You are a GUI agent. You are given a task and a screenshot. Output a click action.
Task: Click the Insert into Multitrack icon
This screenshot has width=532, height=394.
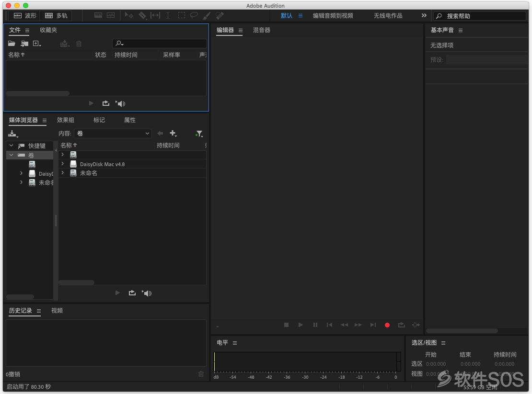[64, 44]
